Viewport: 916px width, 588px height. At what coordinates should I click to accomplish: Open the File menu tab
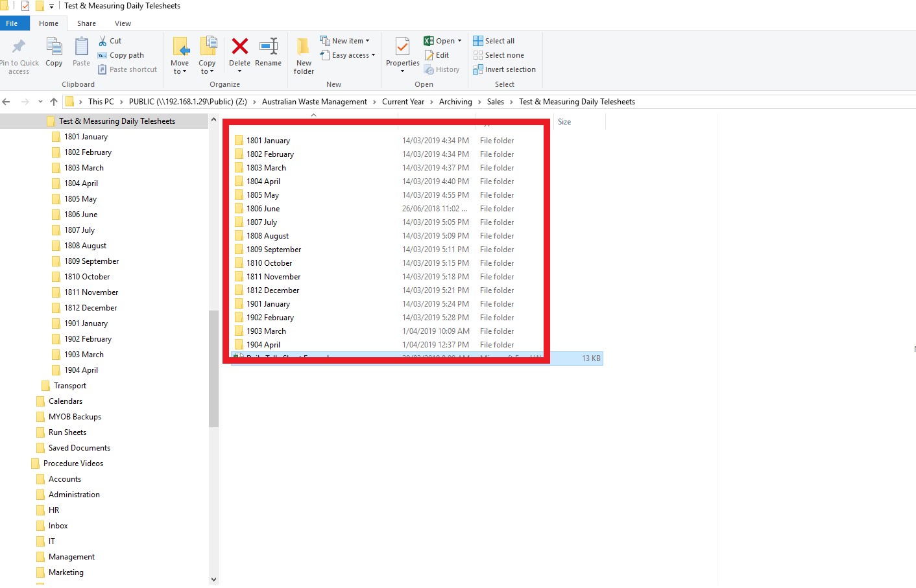click(12, 23)
